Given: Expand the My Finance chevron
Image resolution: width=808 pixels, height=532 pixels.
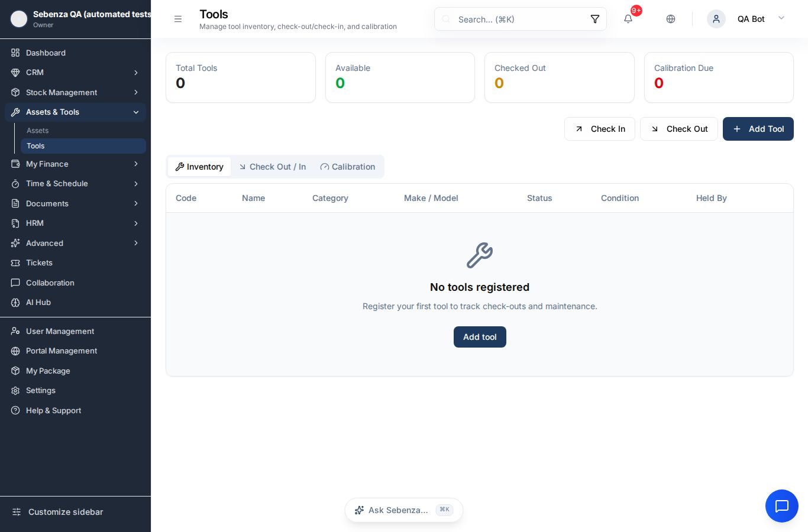Looking at the screenshot, I should pyautogui.click(x=136, y=164).
